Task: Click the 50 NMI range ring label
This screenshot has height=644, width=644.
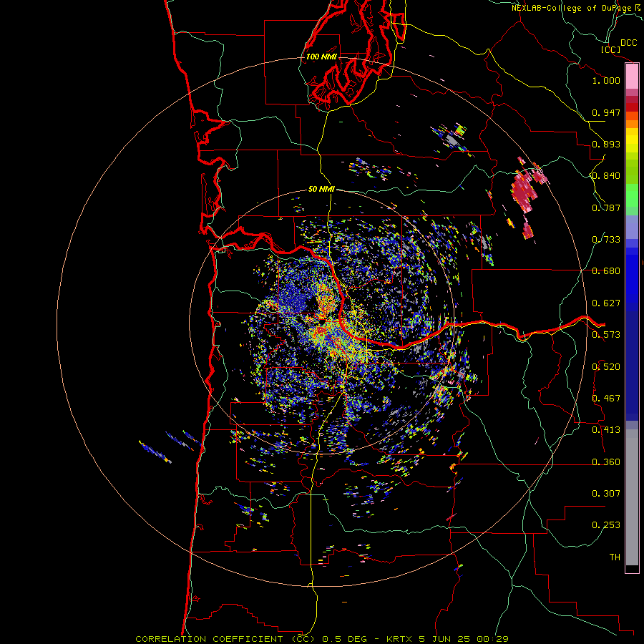Action: pyautogui.click(x=321, y=189)
